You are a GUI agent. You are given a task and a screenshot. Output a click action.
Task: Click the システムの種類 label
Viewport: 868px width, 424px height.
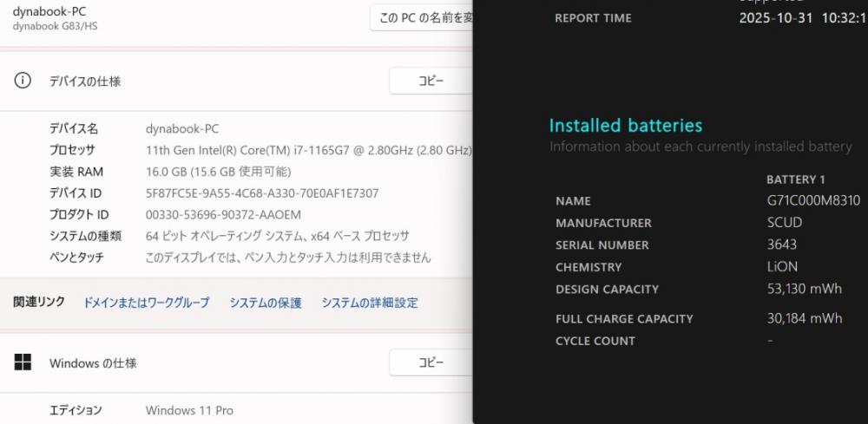85,236
